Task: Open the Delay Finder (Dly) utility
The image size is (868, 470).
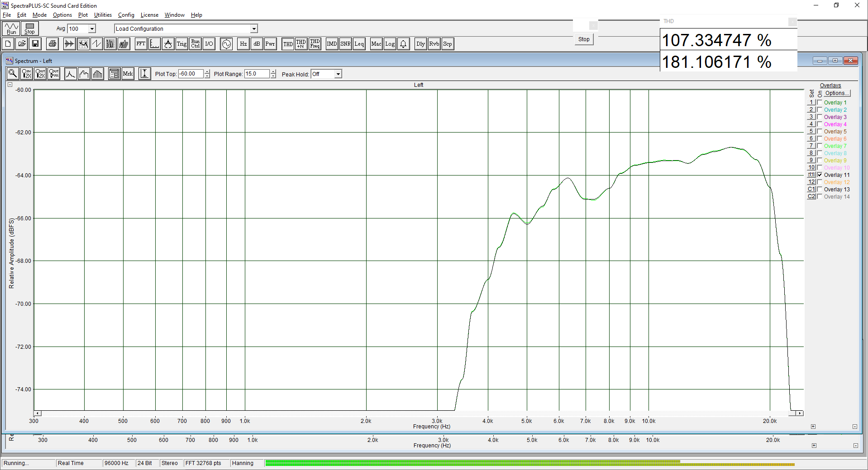Action: point(420,44)
